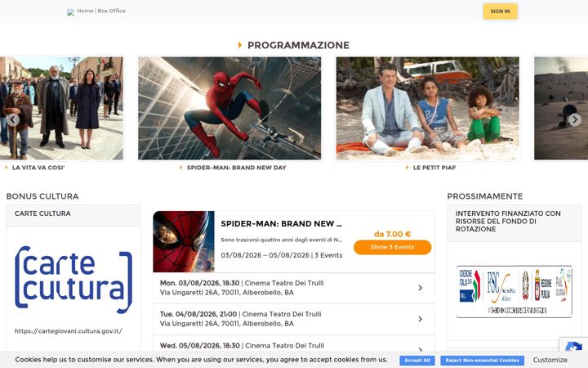The height and width of the screenshot is (368, 588).
Task: Click the Accept All cookies button
Action: tap(417, 360)
